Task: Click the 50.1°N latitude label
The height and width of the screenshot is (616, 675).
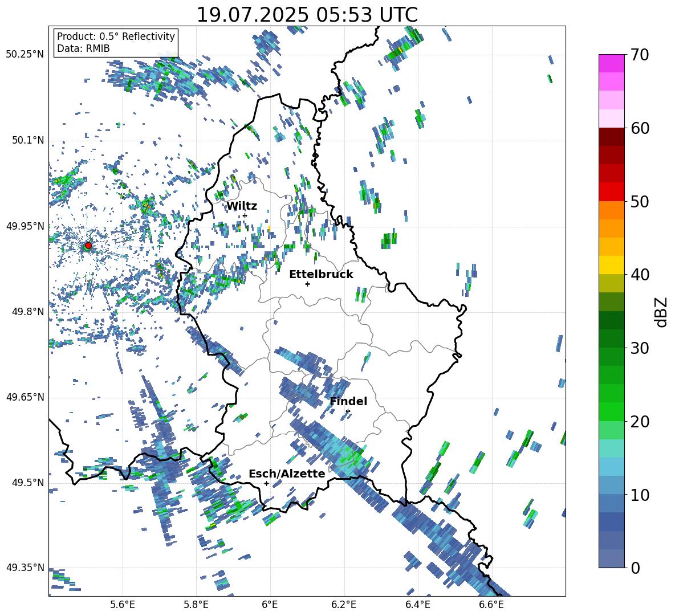Action: click(28, 140)
